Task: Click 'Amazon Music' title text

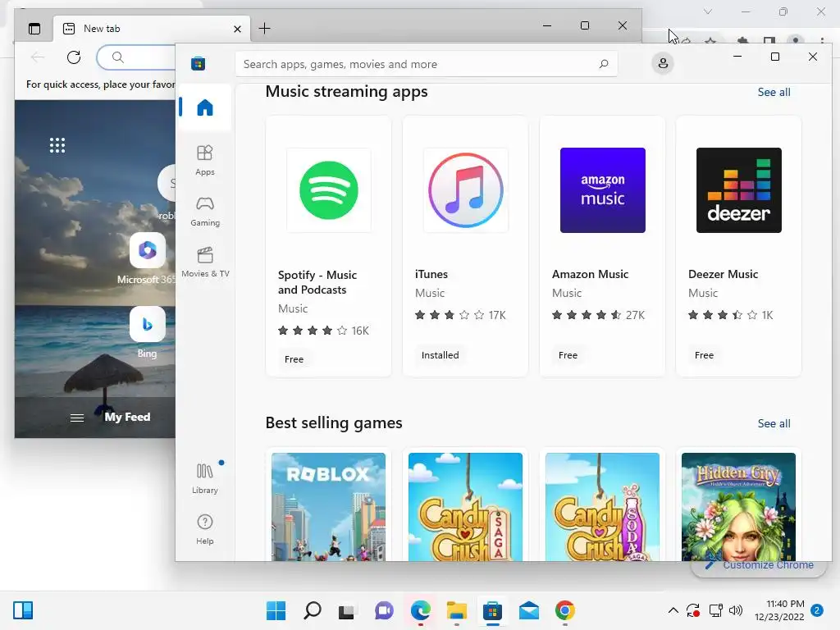Action: [x=590, y=274]
